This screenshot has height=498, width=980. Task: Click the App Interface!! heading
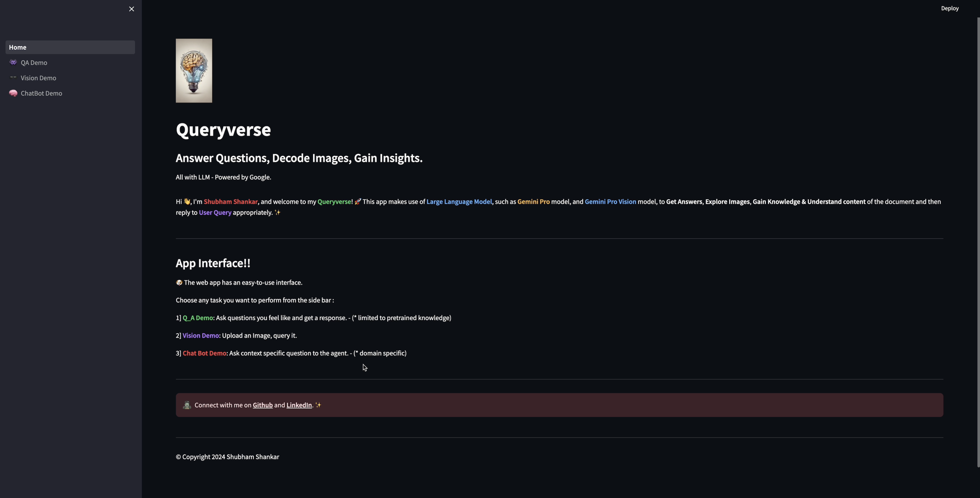coord(213,263)
